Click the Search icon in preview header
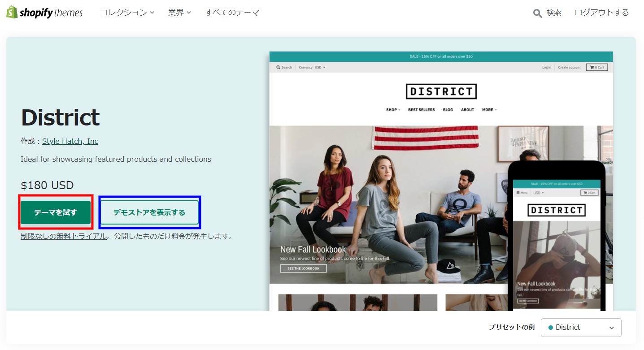 tap(278, 67)
